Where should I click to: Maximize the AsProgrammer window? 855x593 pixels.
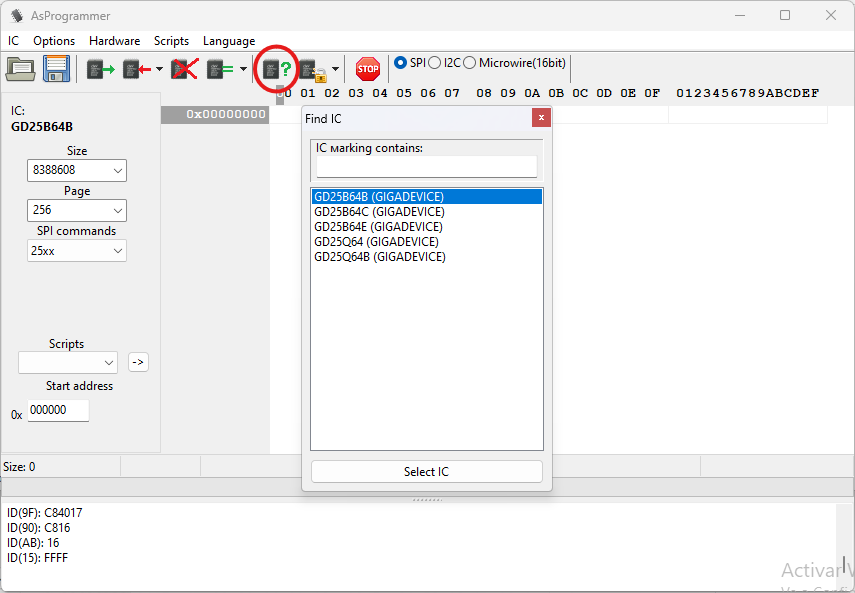coord(785,15)
